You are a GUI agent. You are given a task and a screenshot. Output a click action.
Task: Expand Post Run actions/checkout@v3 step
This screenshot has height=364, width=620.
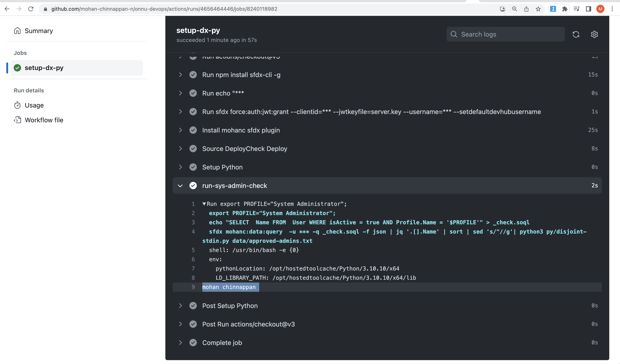click(180, 324)
